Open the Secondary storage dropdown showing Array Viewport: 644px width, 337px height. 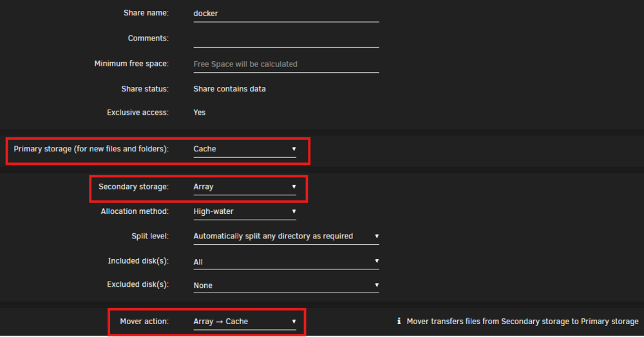tap(245, 187)
